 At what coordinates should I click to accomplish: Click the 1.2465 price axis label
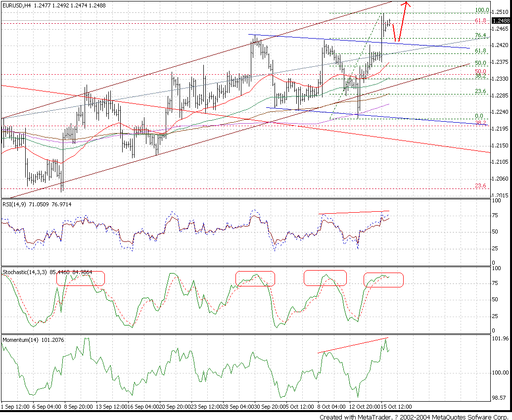501,29
